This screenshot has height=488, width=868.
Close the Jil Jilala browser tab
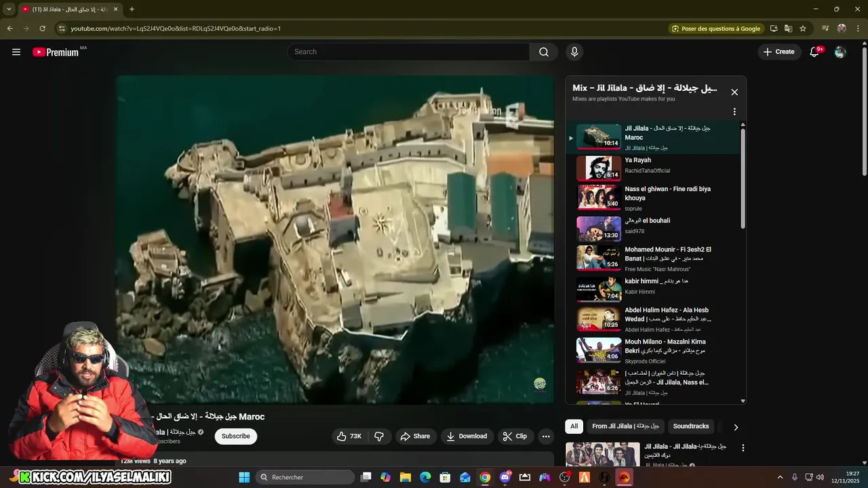click(x=115, y=9)
